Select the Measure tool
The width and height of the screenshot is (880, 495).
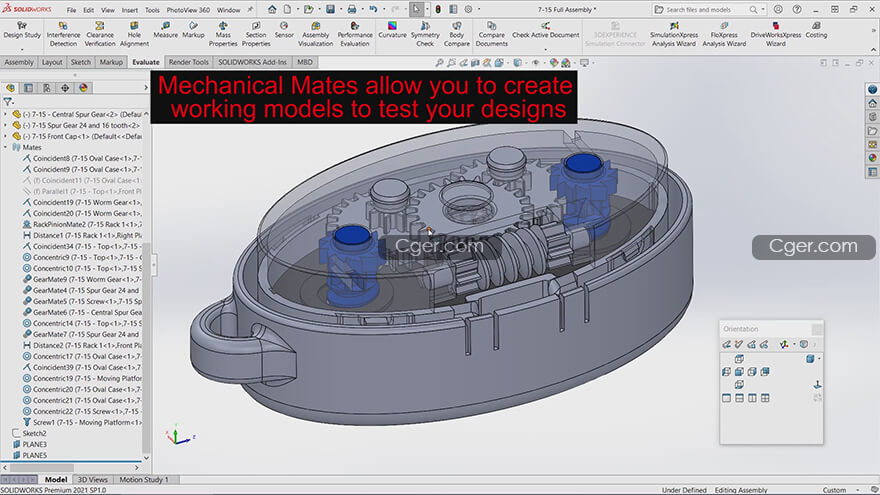tap(166, 30)
